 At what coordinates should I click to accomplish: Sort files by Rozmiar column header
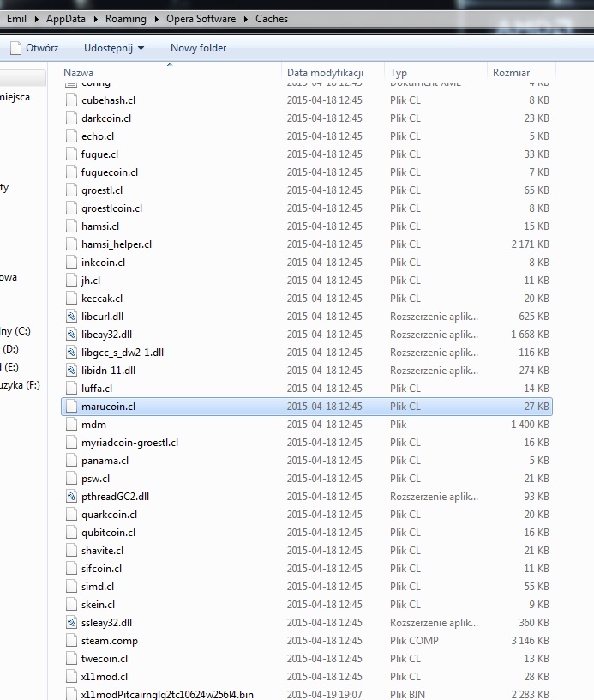pyautogui.click(x=511, y=73)
